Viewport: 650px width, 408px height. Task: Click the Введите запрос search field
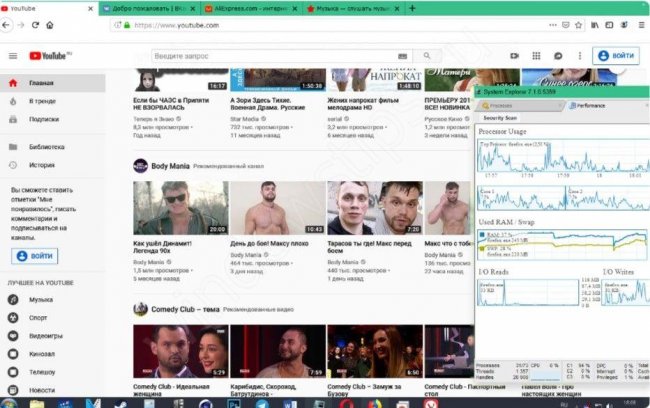coord(270,56)
